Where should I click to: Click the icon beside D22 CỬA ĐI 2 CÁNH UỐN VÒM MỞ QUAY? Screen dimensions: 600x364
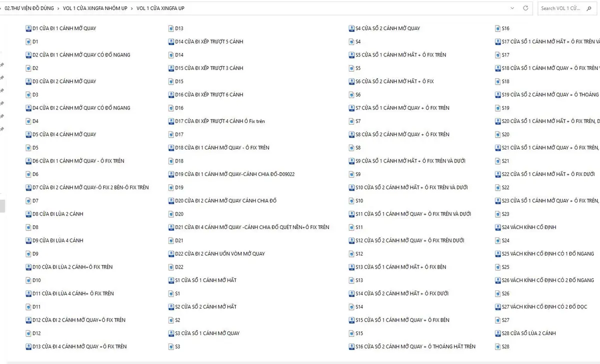171,253
